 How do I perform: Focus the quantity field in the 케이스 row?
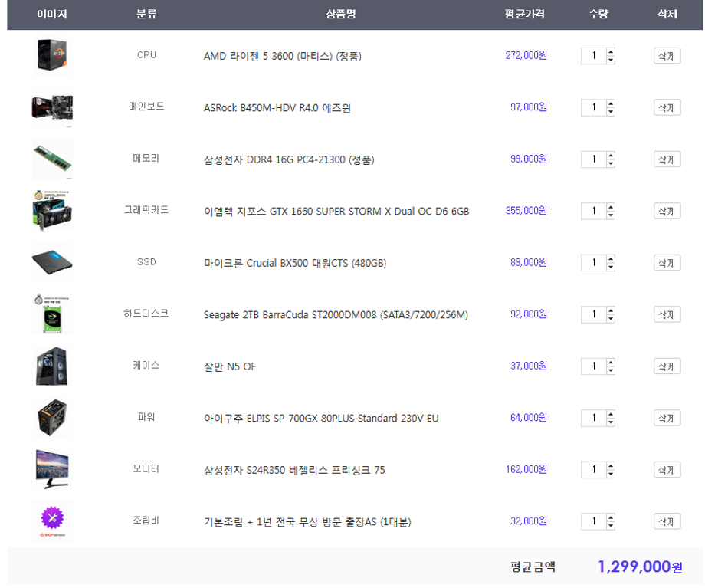pos(593,366)
